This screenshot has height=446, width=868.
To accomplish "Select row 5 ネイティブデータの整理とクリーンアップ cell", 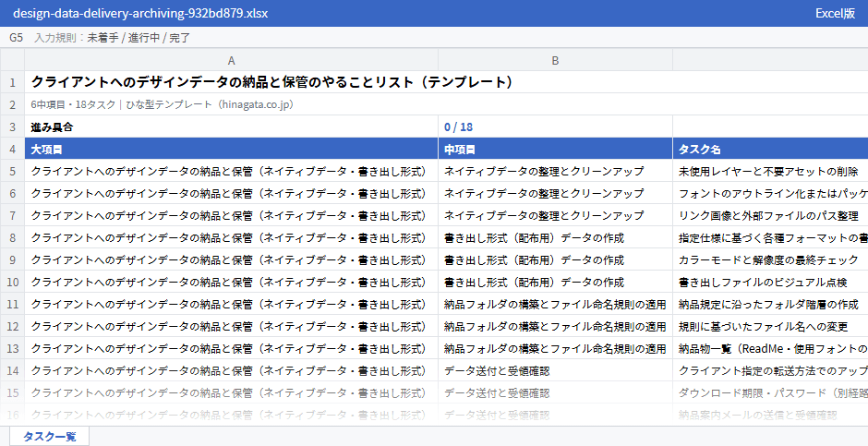I will pos(555,171).
